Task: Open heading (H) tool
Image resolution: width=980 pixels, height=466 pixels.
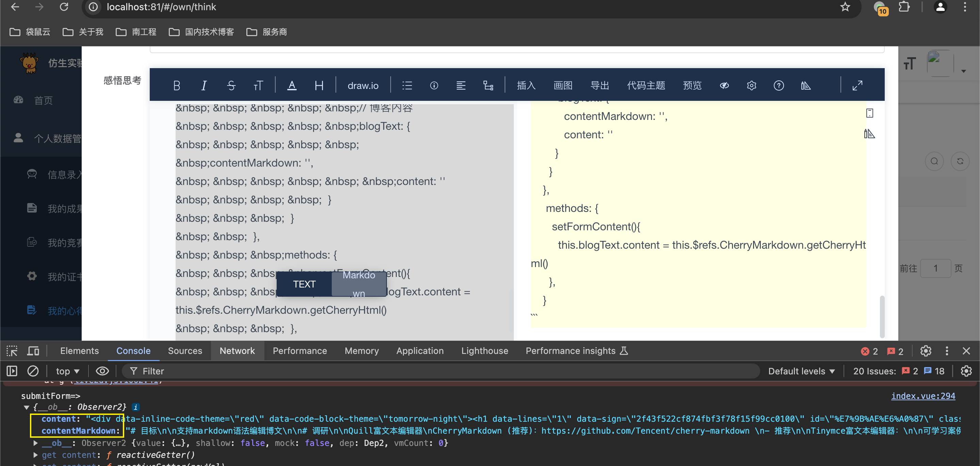Action: [319, 85]
